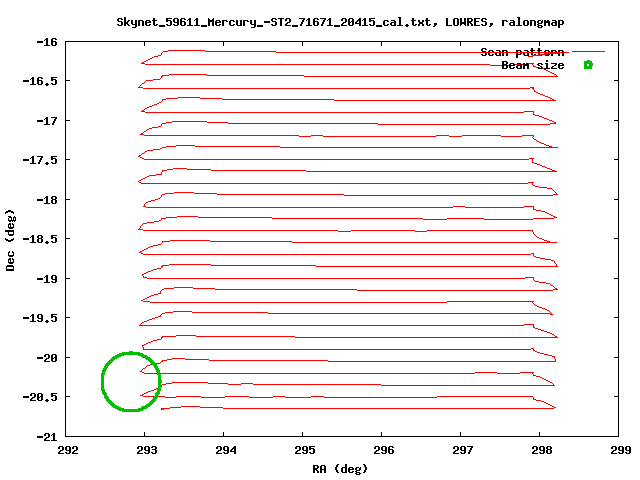Screen dimensions: 640x480
Task: Click the large green beam circle
Action: coord(131,382)
